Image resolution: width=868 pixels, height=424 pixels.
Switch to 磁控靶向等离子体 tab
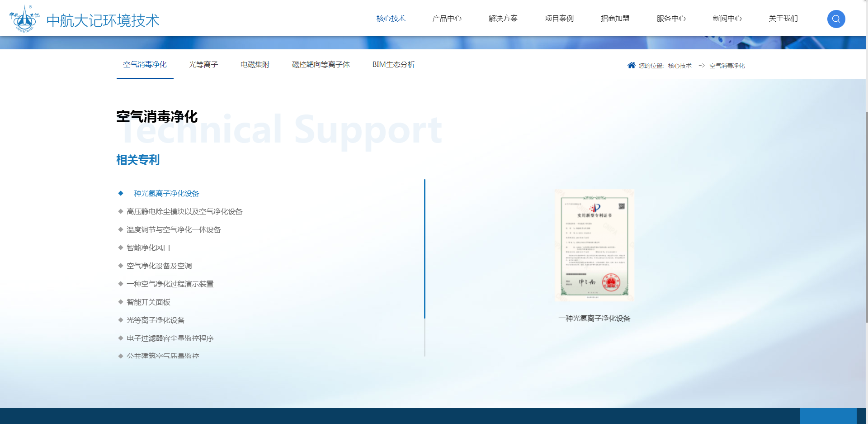[321, 65]
